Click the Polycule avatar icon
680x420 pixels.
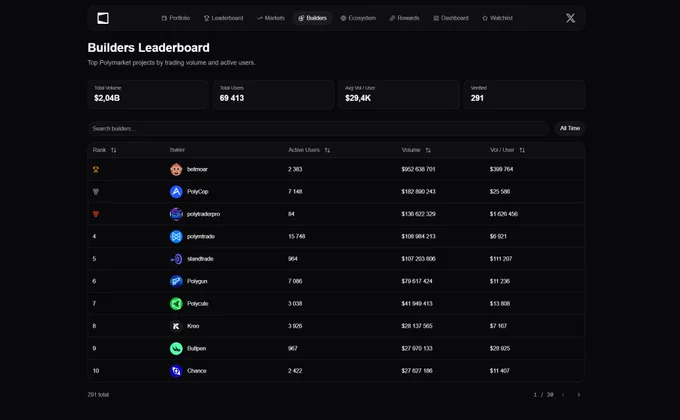coord(176,304)
